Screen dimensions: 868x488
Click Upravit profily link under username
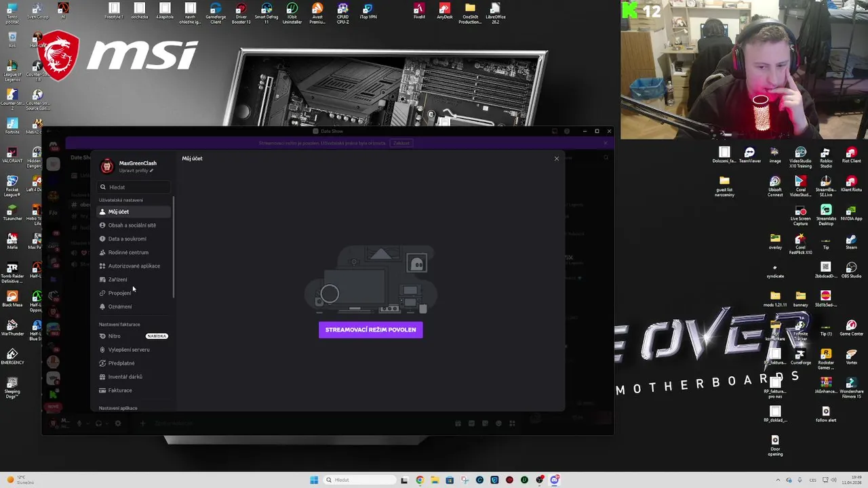136,171
